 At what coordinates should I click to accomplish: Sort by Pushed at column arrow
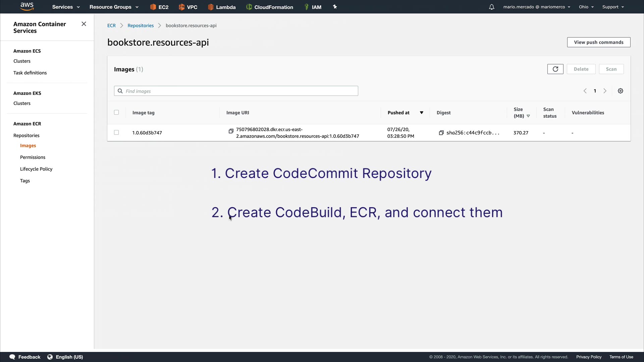pos(421,113)
